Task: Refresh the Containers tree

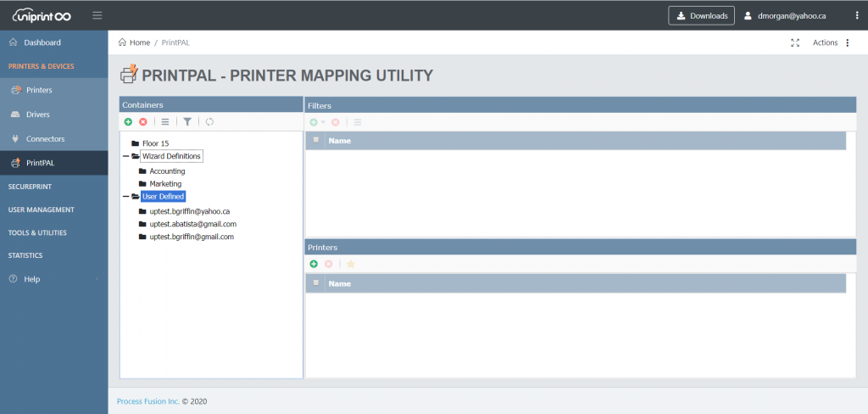Action: [x=209, y=122]
